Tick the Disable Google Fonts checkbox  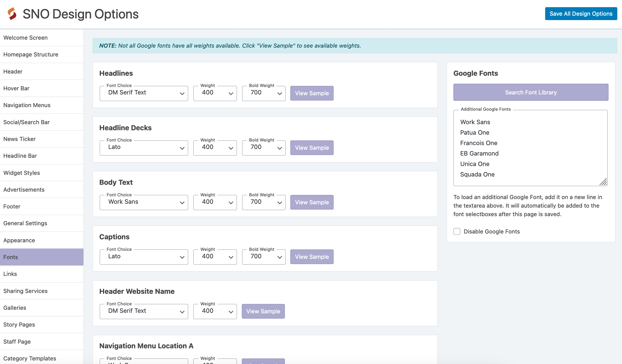(457, 231)
